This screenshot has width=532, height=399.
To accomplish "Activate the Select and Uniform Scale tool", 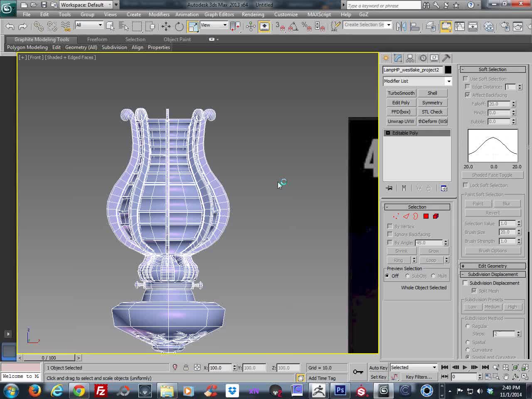I will click(x=193, y=26).
